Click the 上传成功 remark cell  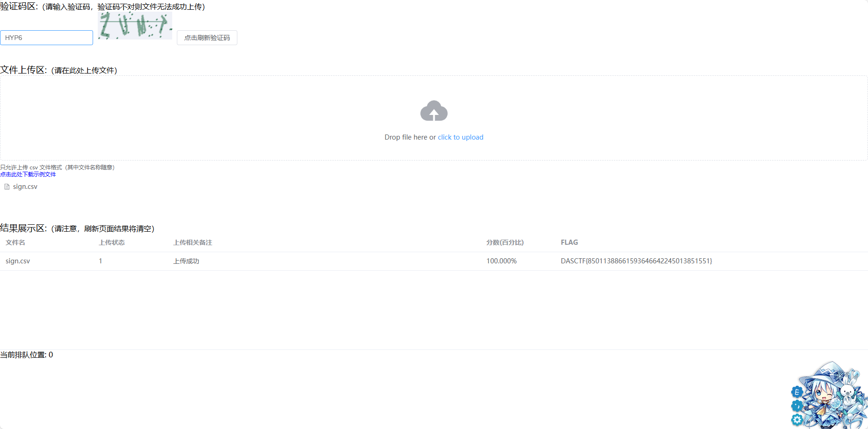[x=186, y=261]
